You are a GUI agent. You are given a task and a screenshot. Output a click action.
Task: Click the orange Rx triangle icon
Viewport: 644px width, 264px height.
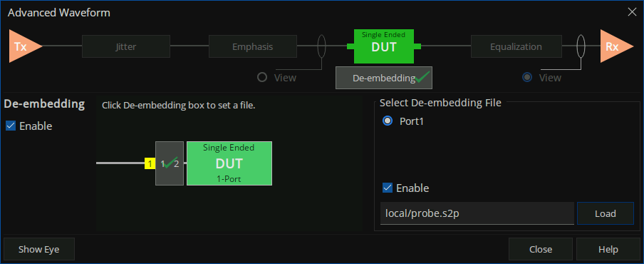tap(615, 46)
